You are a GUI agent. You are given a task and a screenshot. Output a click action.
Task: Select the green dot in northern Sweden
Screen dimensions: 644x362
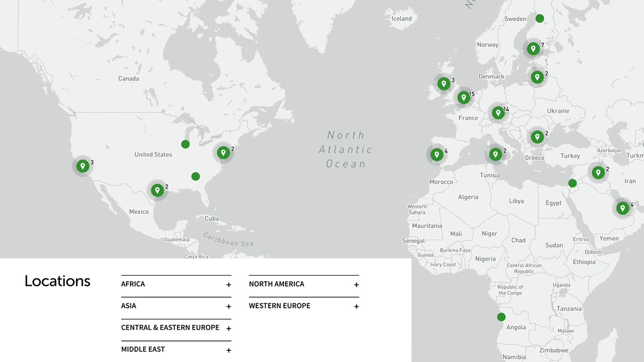539,18
